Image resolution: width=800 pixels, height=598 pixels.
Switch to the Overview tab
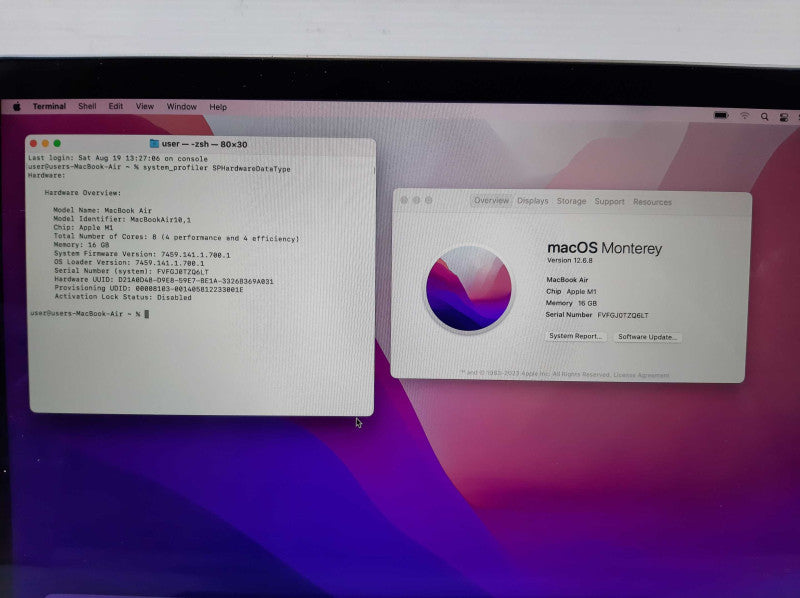[x=491, y=201]
